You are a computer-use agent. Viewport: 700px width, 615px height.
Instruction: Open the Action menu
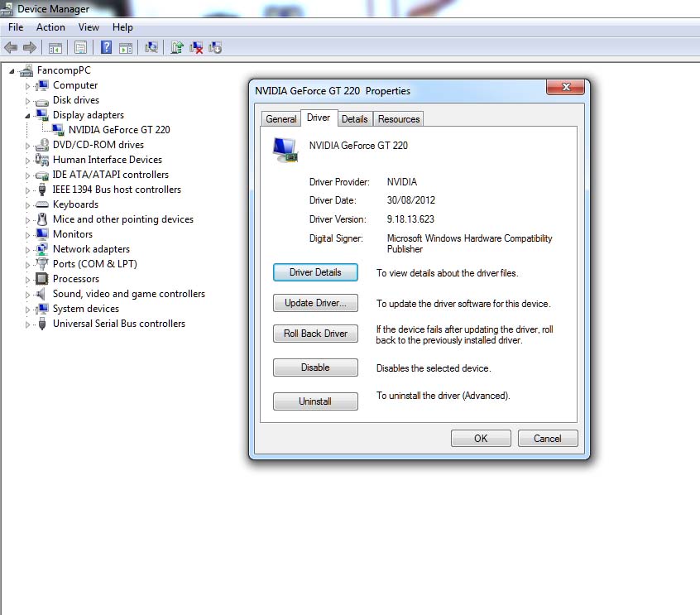pos(50,27)
